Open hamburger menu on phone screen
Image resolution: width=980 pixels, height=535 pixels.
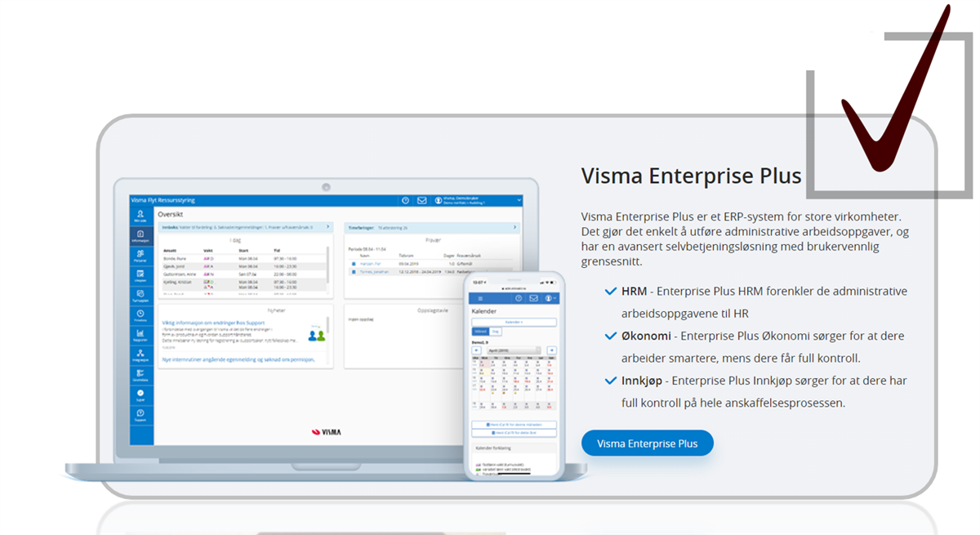click(480, 298)
